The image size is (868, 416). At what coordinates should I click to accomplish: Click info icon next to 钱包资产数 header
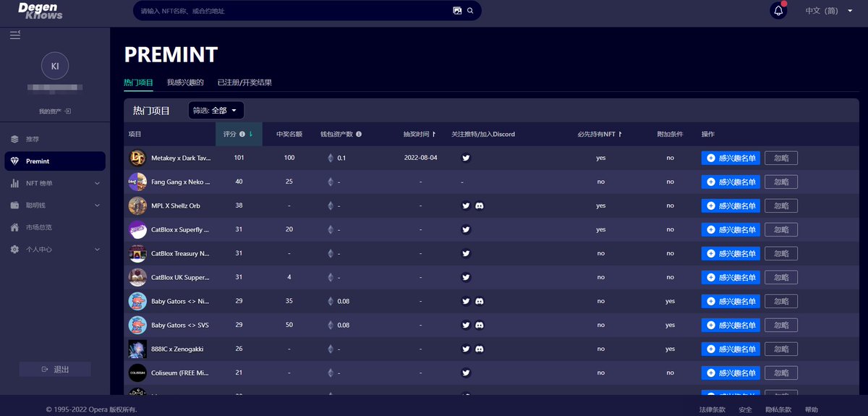click(x=359, y=134)
